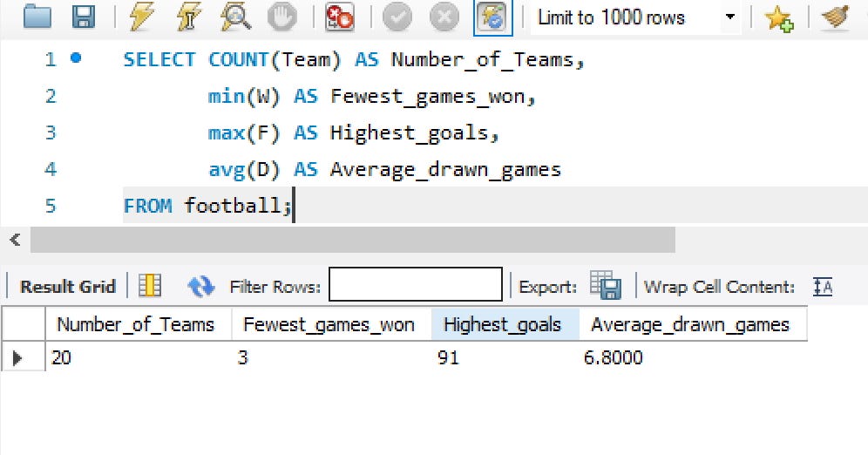Run Explain plan magnifier lightning icon
This screenshot has height=455, width=868.
[x=236, y=17]
